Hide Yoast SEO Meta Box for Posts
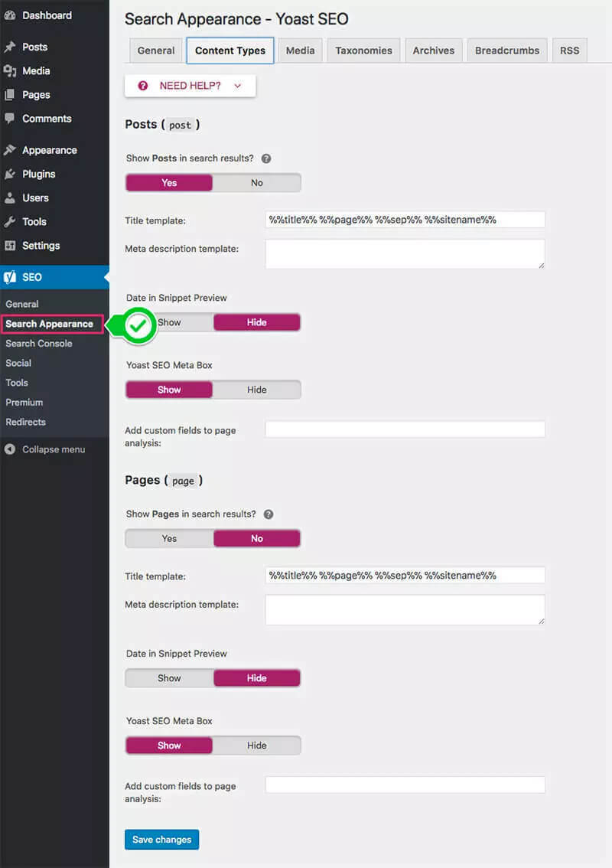 point(256,390)
